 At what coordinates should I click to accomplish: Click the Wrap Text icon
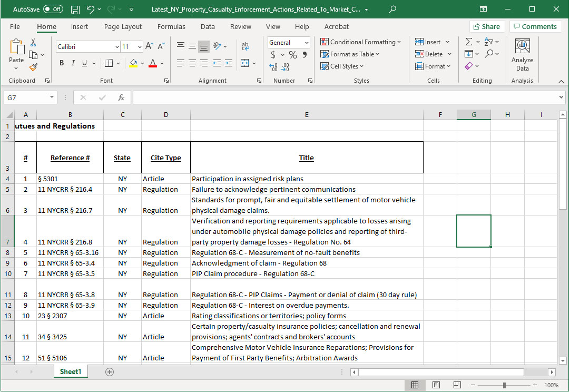point(245,47)
